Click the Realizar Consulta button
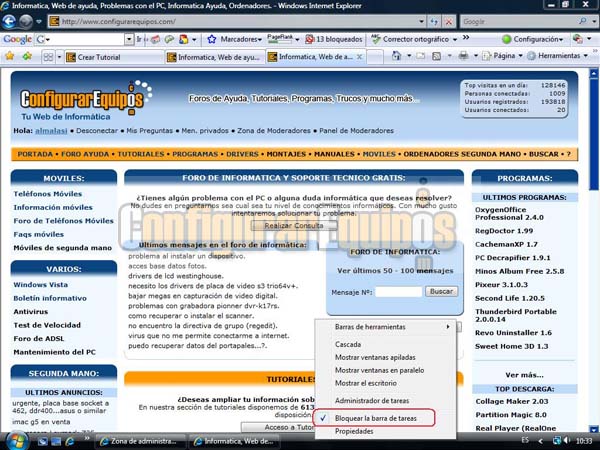600x450 pixels. click(294, 225)
